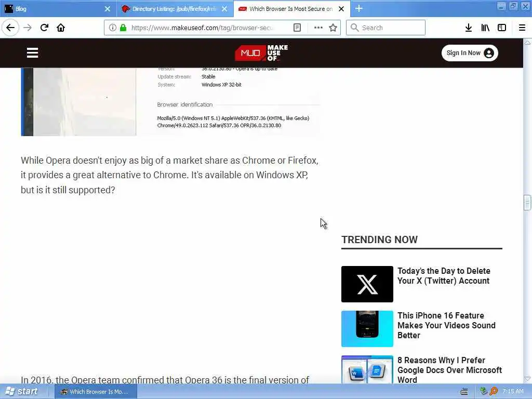The height and width of the screenshot is (399, 532).
Task: Click the While Opera doesn't enjoy paragraph
Action: click(170, 175)
